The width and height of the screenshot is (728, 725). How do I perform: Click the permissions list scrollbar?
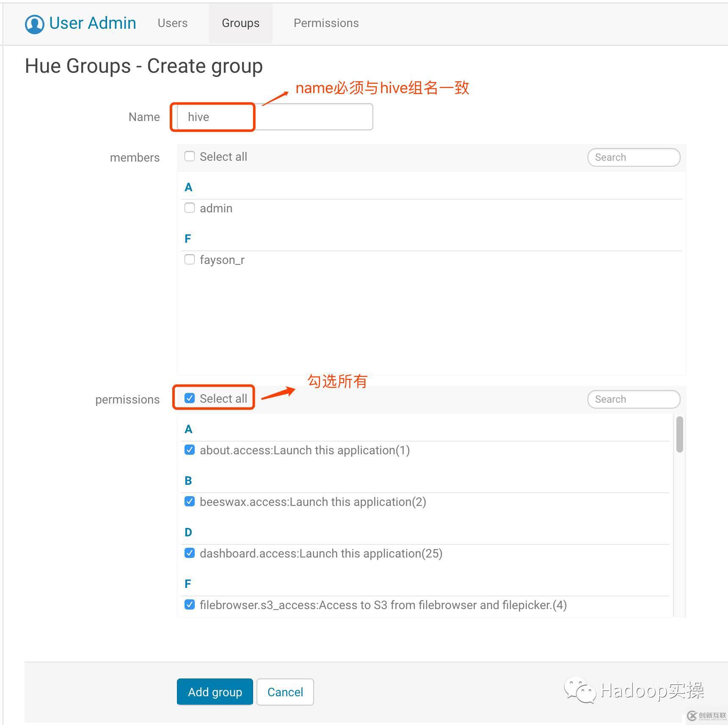[x=679, y=434]
